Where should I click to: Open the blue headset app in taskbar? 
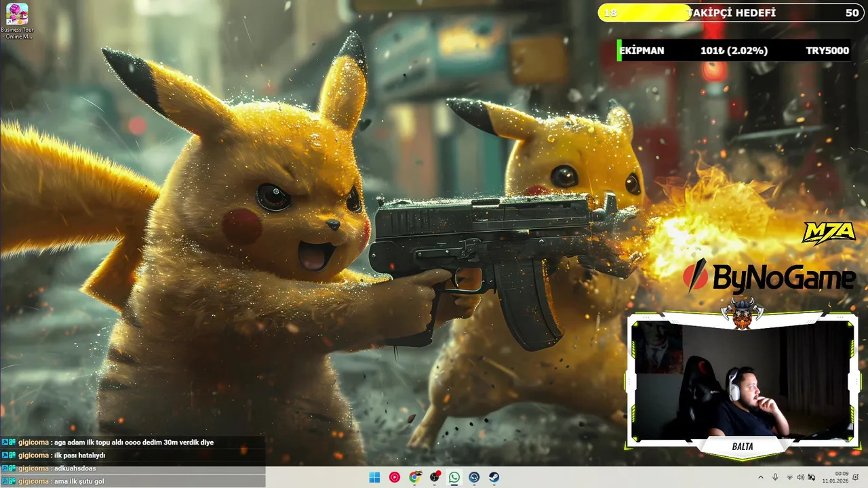tap(474, 477)
